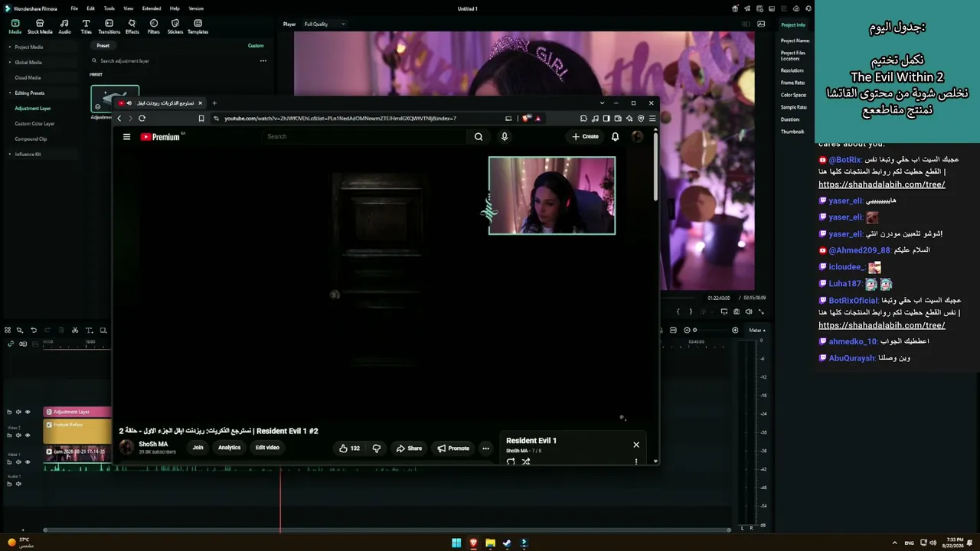This screenshot has height=551, width=980.
Task: Click the YouTube Create button
Action: [586, 137]
